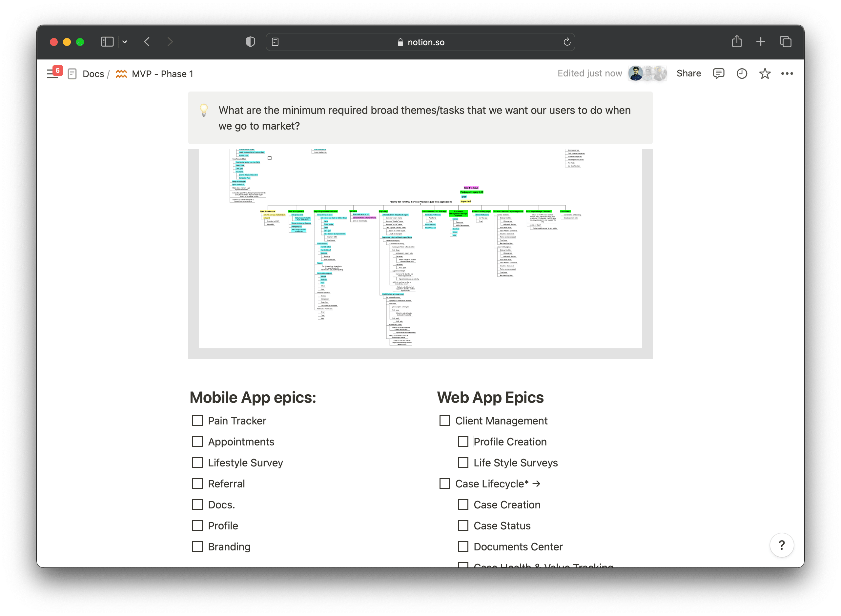Screen dimensions: 841x616
Task: Click the MVP - Phase 1 page emoji icon
Action: (x=121, y=74)
